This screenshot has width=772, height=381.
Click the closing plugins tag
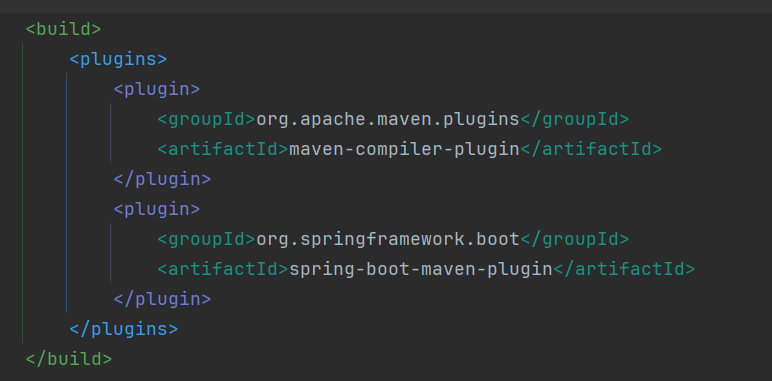tap(124, 329)
